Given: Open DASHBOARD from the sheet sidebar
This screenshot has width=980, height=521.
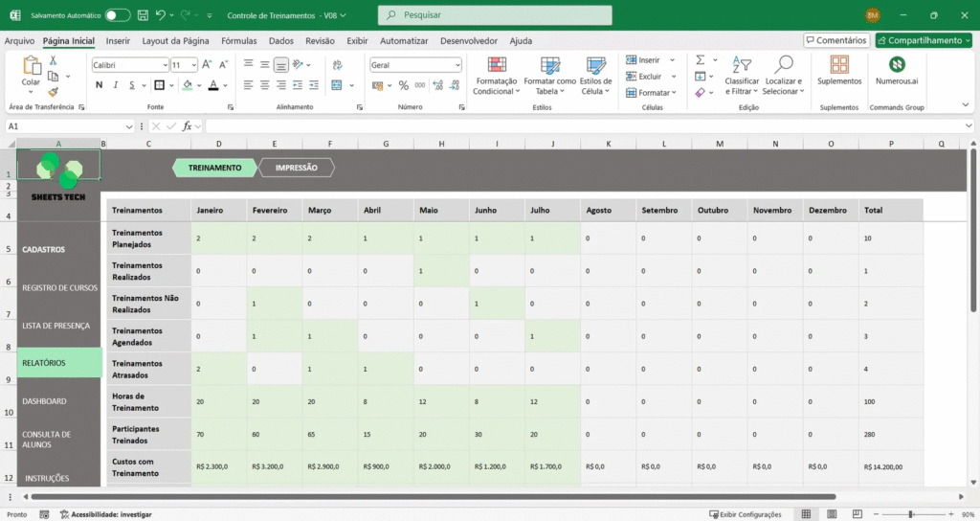Looking at the screenshot, I should [44, 401].
